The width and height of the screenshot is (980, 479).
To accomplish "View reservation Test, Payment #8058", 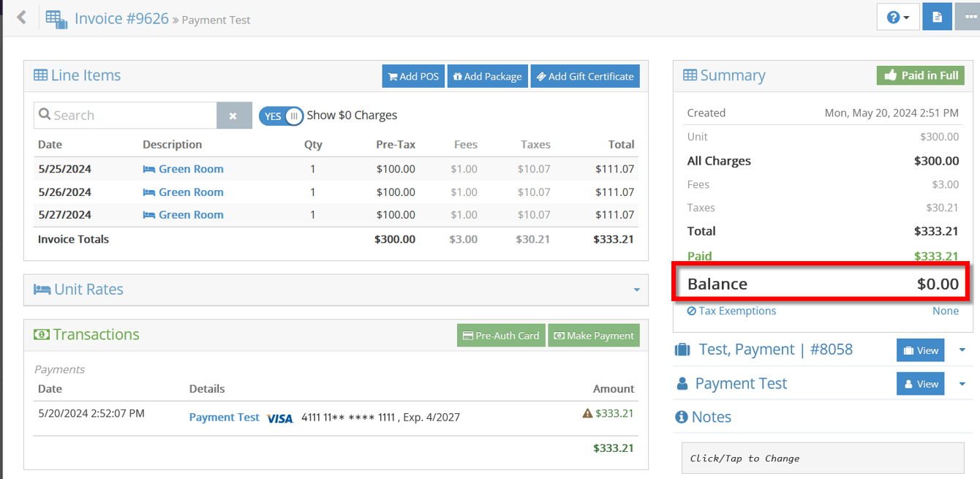I will point(920,350).
